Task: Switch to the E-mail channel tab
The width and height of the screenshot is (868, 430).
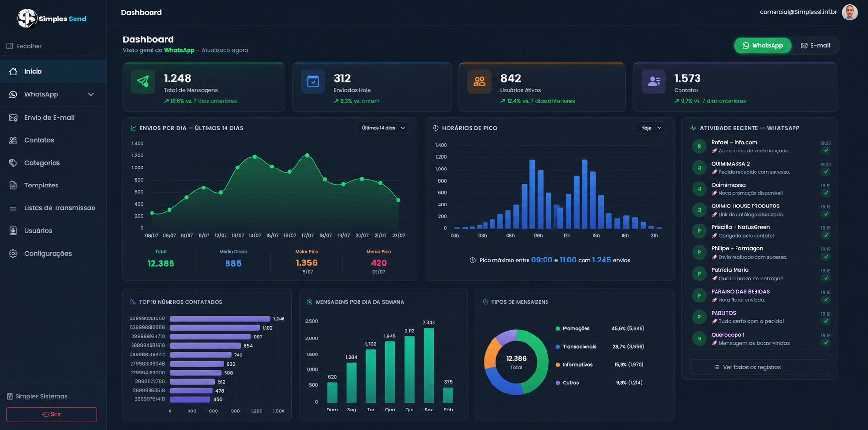Action: [x=815, y=45]
